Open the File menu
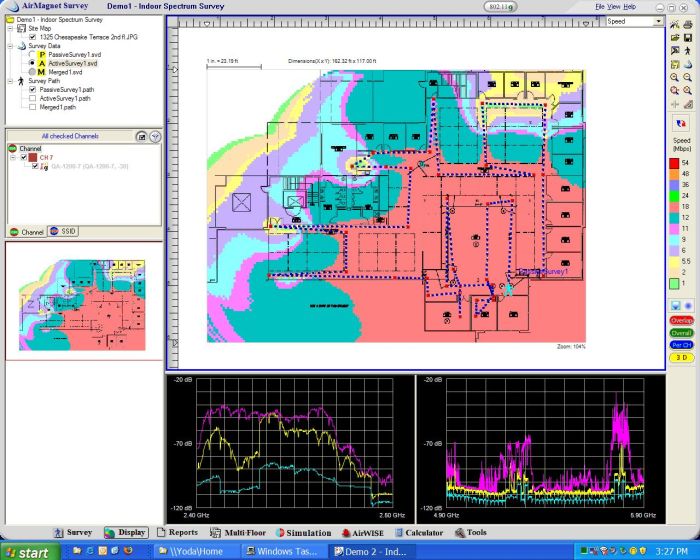This screenshot has width=700, height=560. [x=600, y=7]
